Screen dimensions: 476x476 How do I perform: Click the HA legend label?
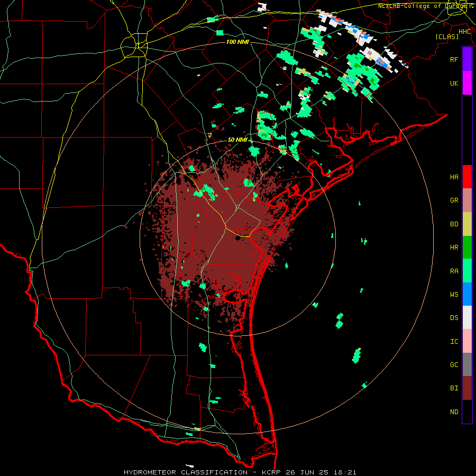click(454, 177)
